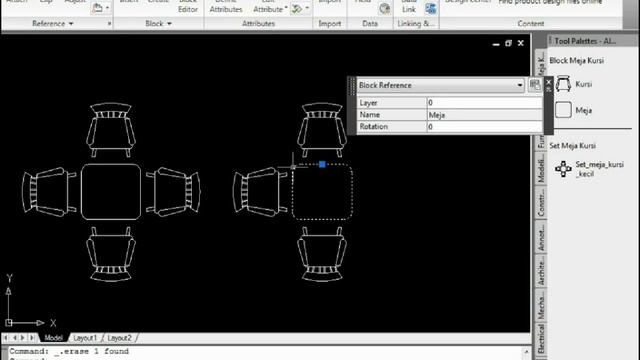Open the Architectural palette tab
The width and height of the screenshot is (640, 360).
[x=541, y=271]
